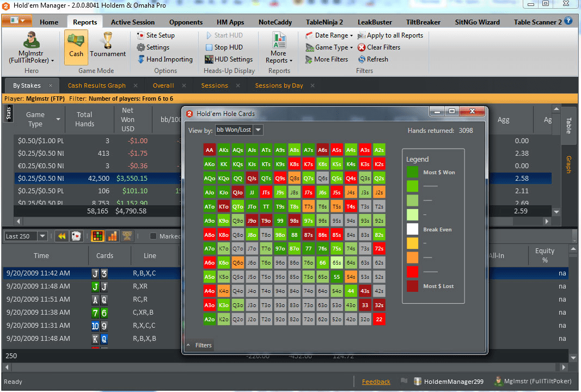Click the bar chart icon

(x=112, y=236)
